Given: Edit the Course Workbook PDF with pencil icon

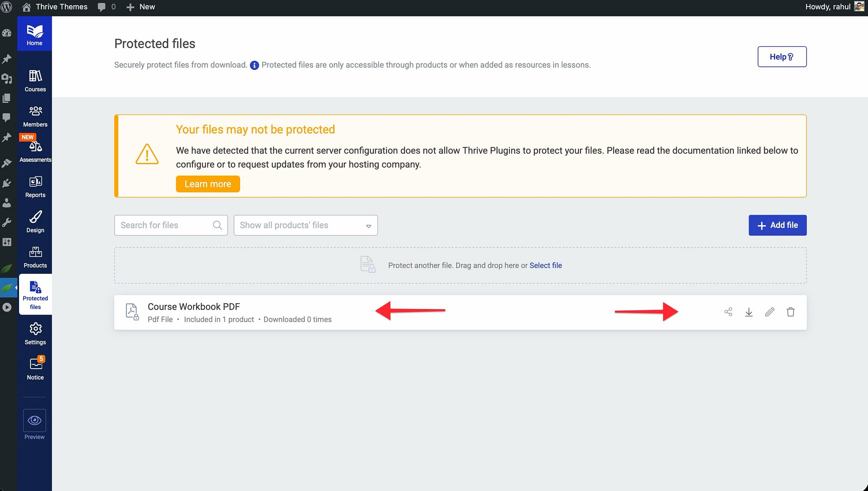Looking at the screenshot, I should (770, 312).
